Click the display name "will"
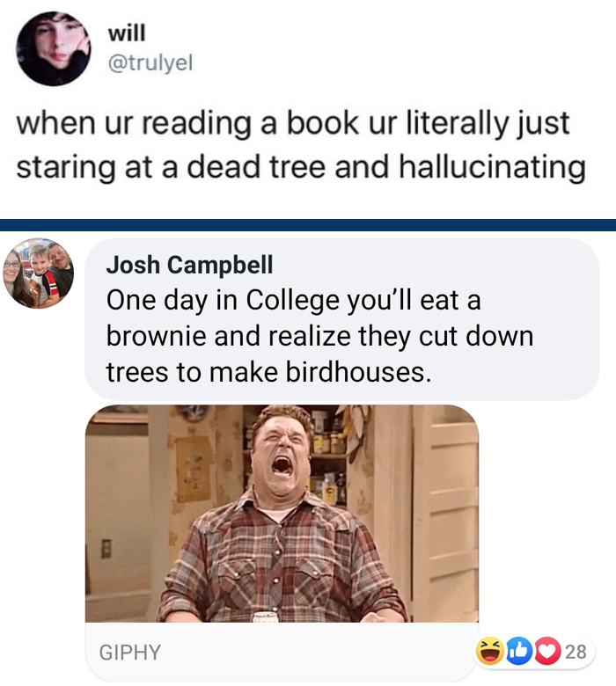This screenshot has width=616, height=686. tap(127, 33)
